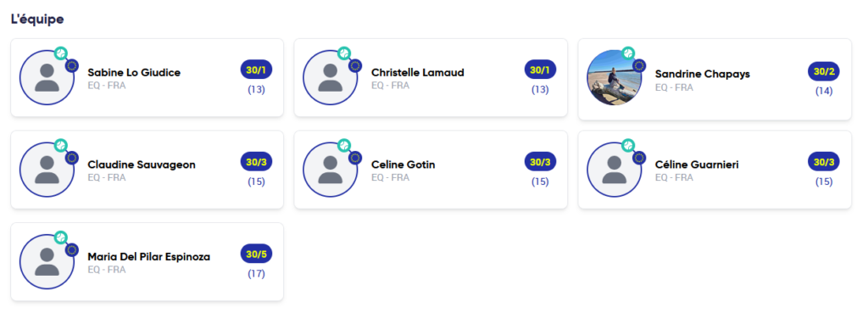Open Celine Gotin's player name link
The height and width of the screenshot is (313, 868).
pos(403,165)
